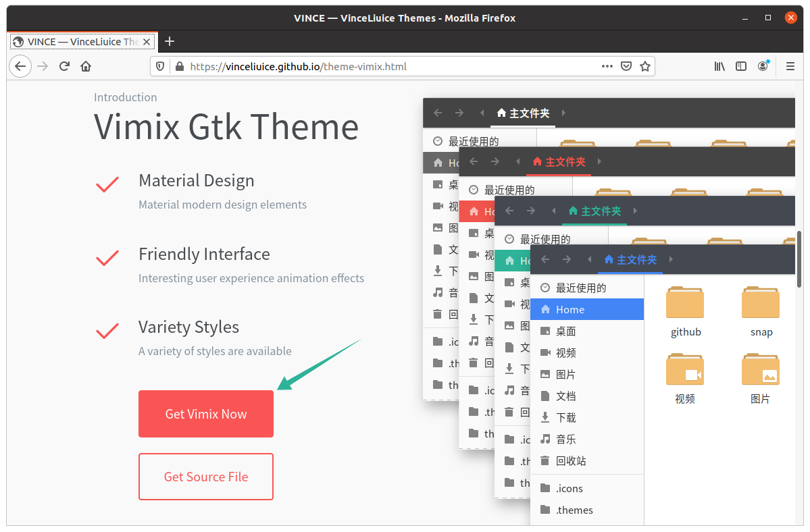810x532 pixels.
Task: Click back arrow in gray file manager
Action: (x=438, y=113)
